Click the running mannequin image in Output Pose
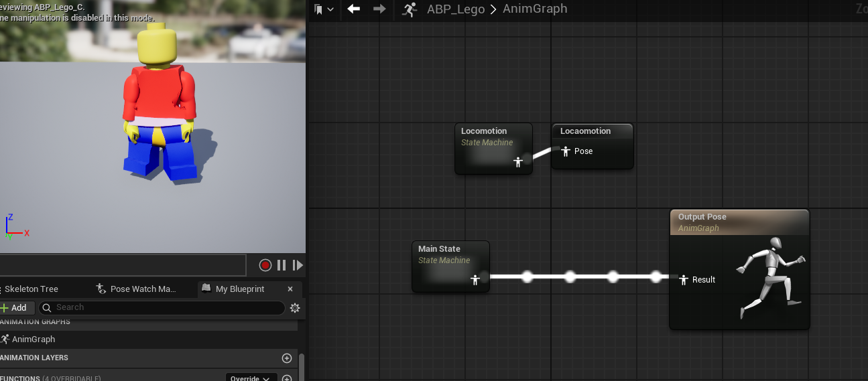Screen dimensions: 868x381 tap(771, 278)
